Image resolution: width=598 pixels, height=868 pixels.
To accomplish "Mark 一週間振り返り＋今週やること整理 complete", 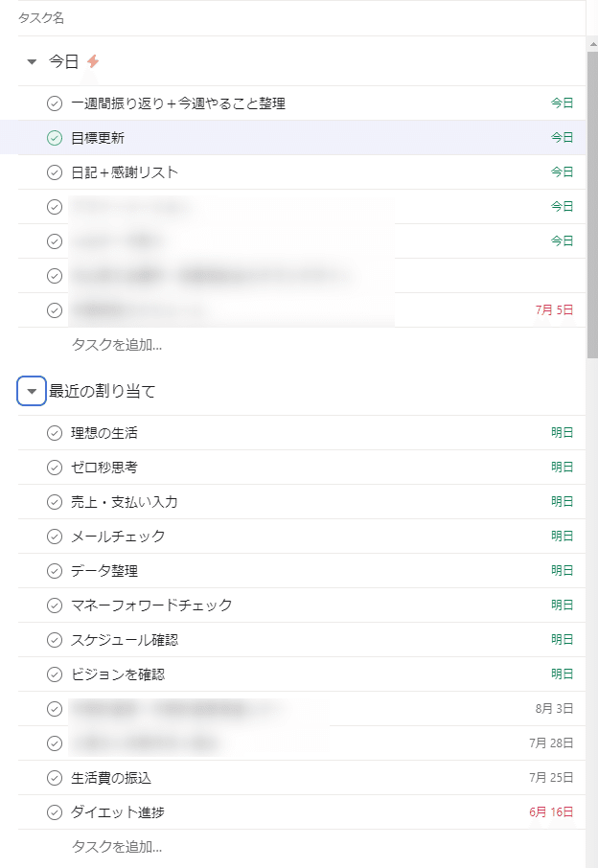I will [x=55, y=103].
